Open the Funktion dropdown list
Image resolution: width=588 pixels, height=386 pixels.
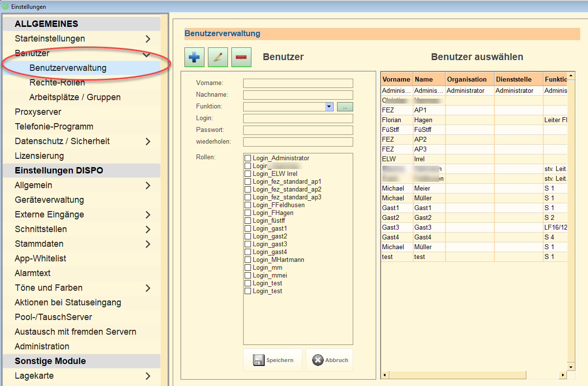(x=329, y=107)
